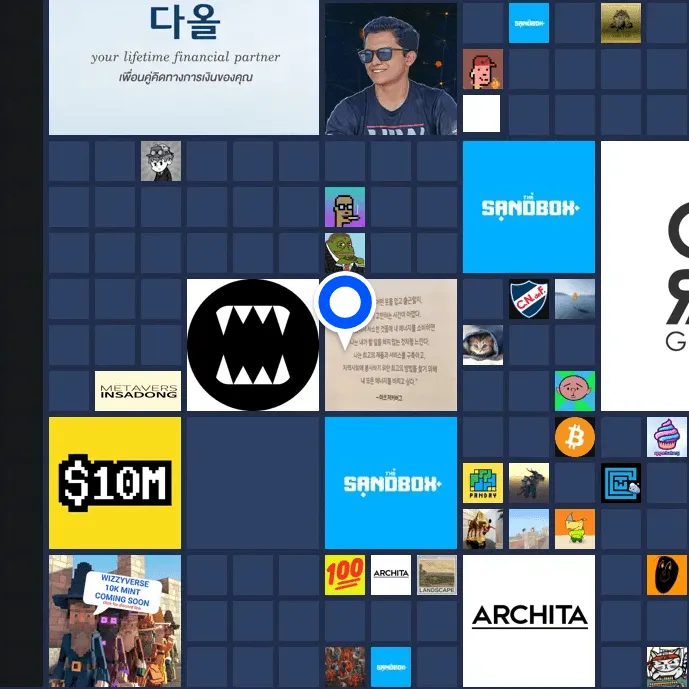Screen dimensions: 689x689
Task: Select the golden horse sculpture tile
Action: 482,529
